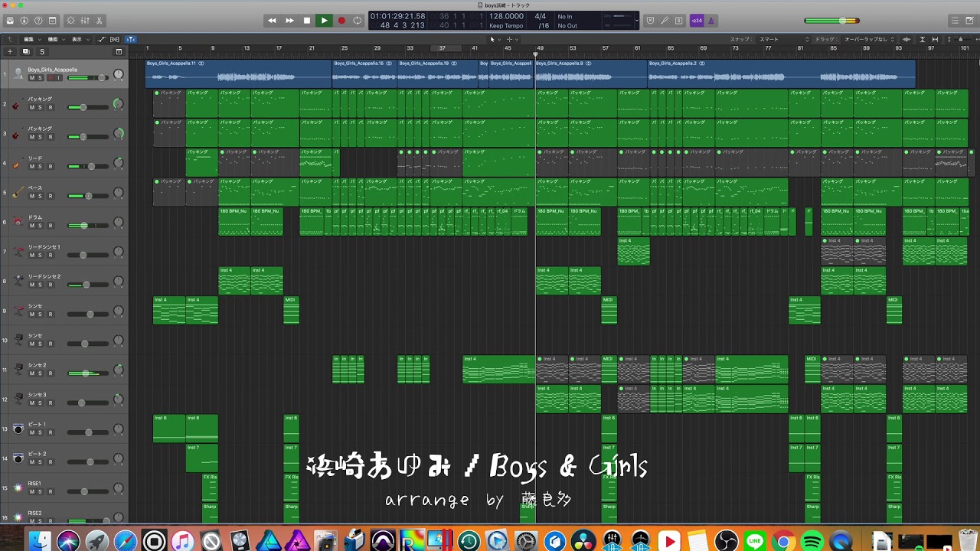Enable the metronome click button
This screenshot has height=551, width=980.
coord(710,21)
